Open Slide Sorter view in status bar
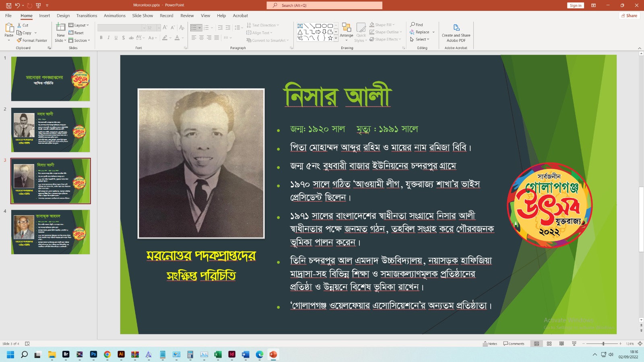 (549, 343)
